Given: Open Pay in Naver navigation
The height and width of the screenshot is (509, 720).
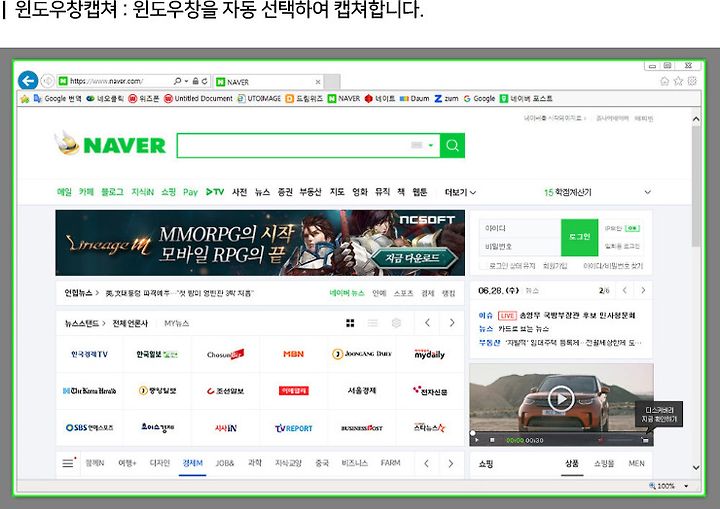Looking at the screenshot, I should 190,192.
